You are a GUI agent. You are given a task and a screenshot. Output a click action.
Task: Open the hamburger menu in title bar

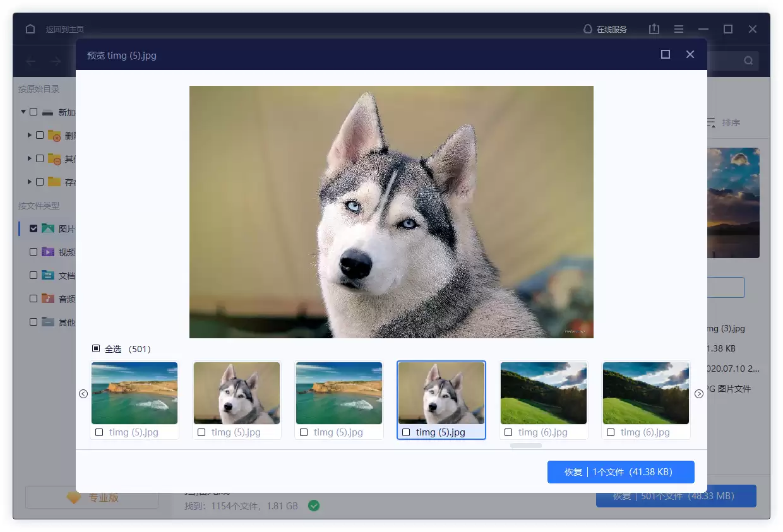(679, 29)
